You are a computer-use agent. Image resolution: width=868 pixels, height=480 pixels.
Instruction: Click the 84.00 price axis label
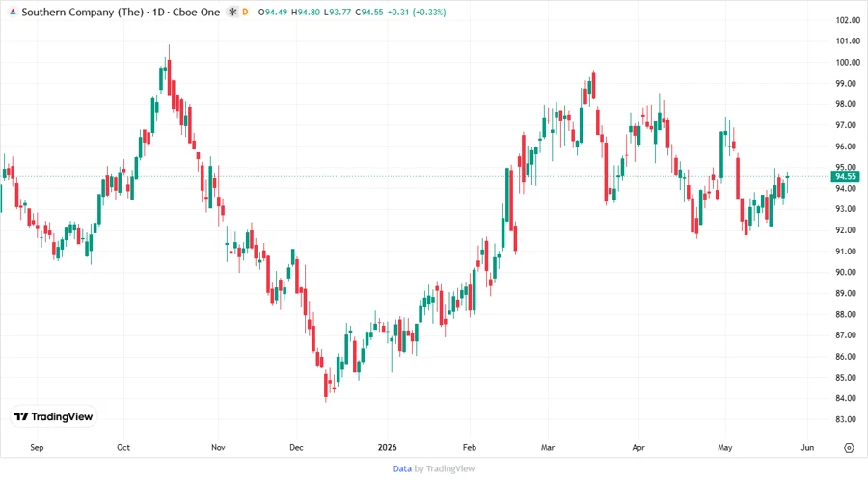[x=848, y=399]
